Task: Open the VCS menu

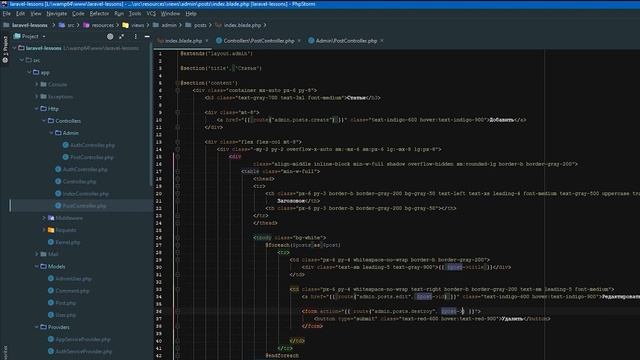Action: click(x=151, y=13)
